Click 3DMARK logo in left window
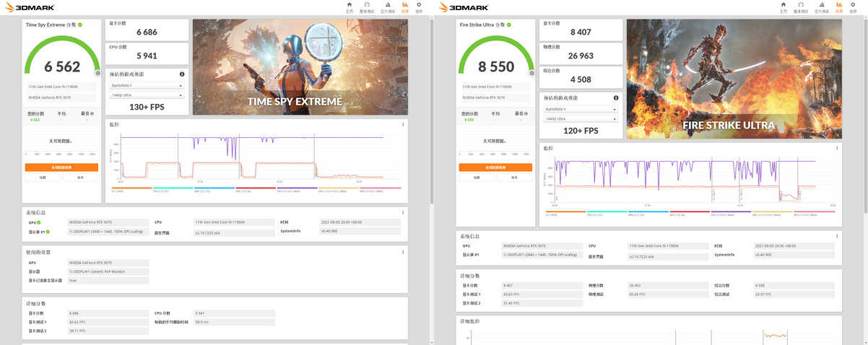This screenshot has width=868, height=345. tap(29, 8)
